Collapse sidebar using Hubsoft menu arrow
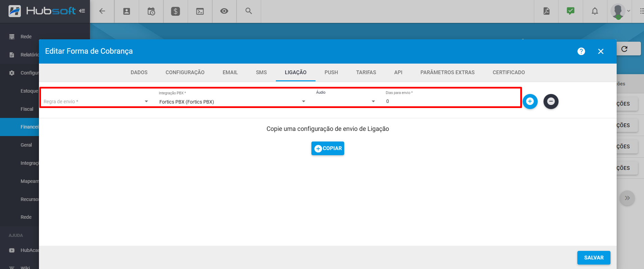The height and width of the screenshot is (269, 644). pos(82,11)
